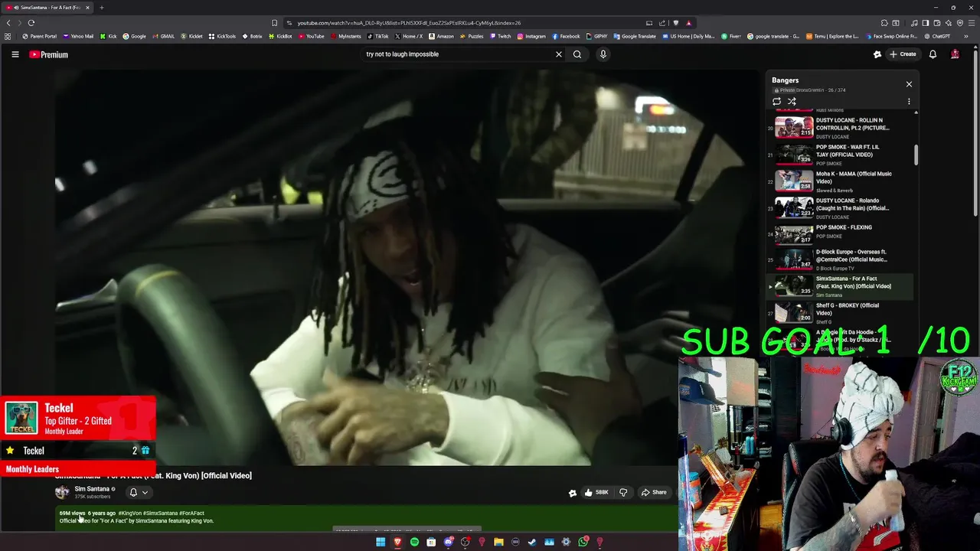Open the YouTube guide hamburger menu

coord(15,54)
